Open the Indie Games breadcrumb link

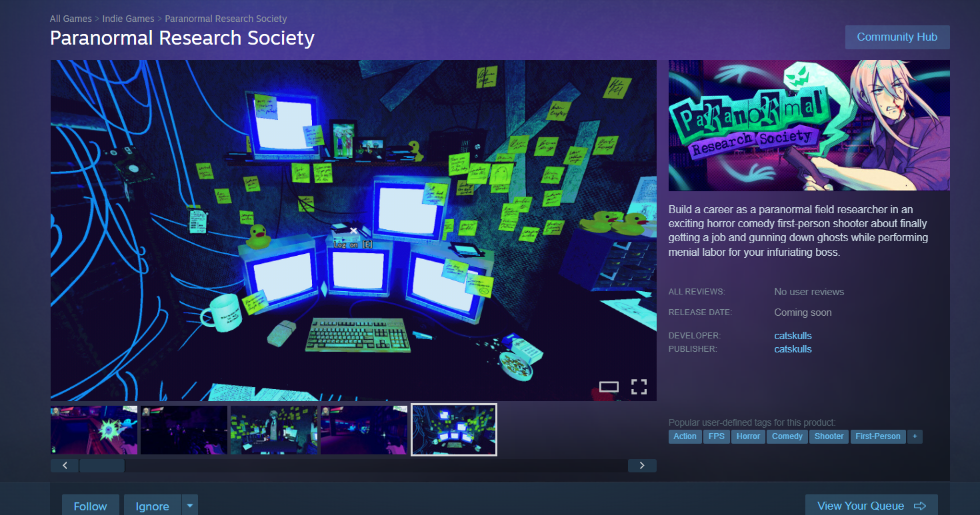[128, 19]
